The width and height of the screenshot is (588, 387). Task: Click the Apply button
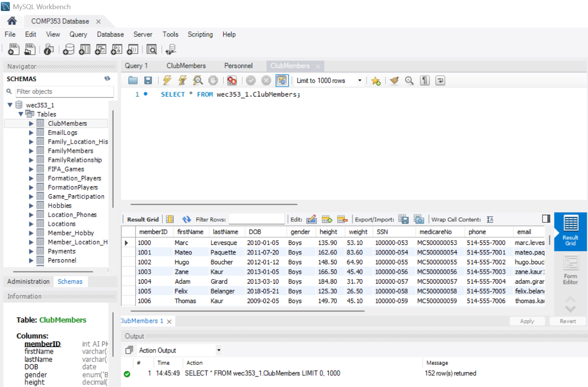tap(527, 321)
